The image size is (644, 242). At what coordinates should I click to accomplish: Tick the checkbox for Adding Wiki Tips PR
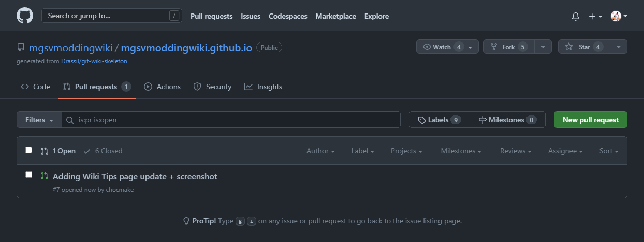(x=29, y=175)
